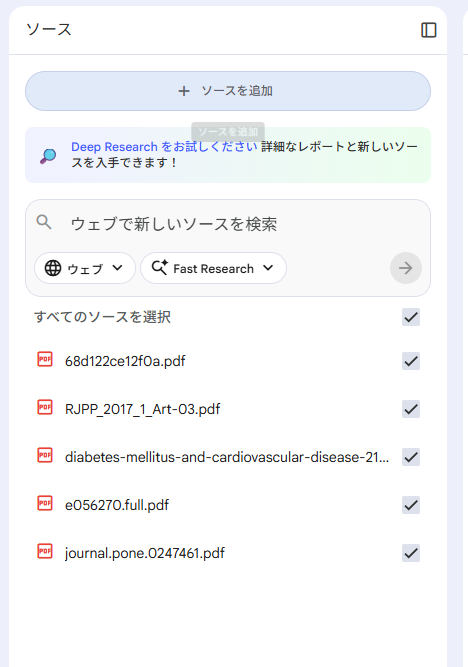Screen dimensions: 468x667
Task: Click the PDF icon for 68d122ce12f0a.pdf
Action: (x=45, y=359)
